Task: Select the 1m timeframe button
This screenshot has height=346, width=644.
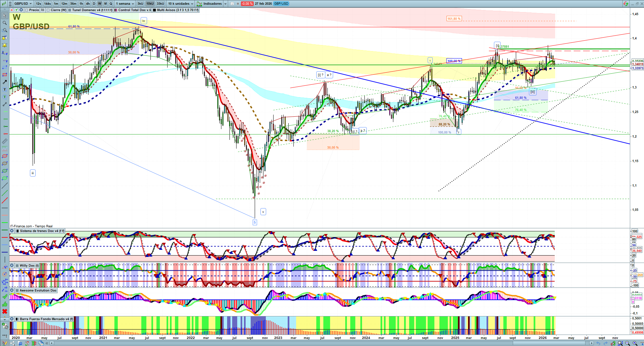Action: coord(56,4)
